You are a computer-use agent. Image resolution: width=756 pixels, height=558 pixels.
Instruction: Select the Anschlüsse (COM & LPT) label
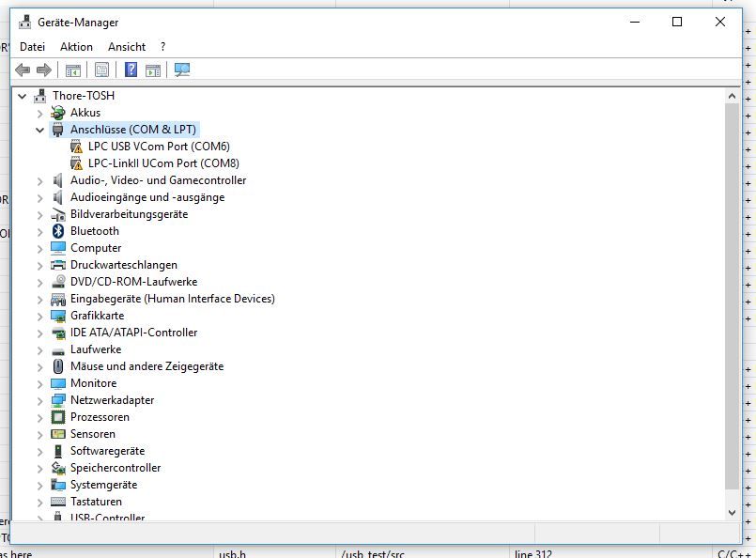tap(133, 130)
